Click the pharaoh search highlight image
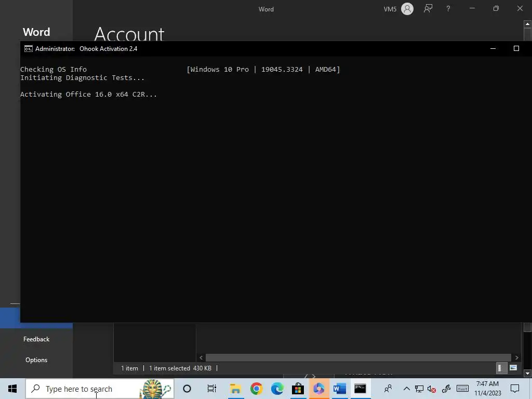 pos(155,389)
